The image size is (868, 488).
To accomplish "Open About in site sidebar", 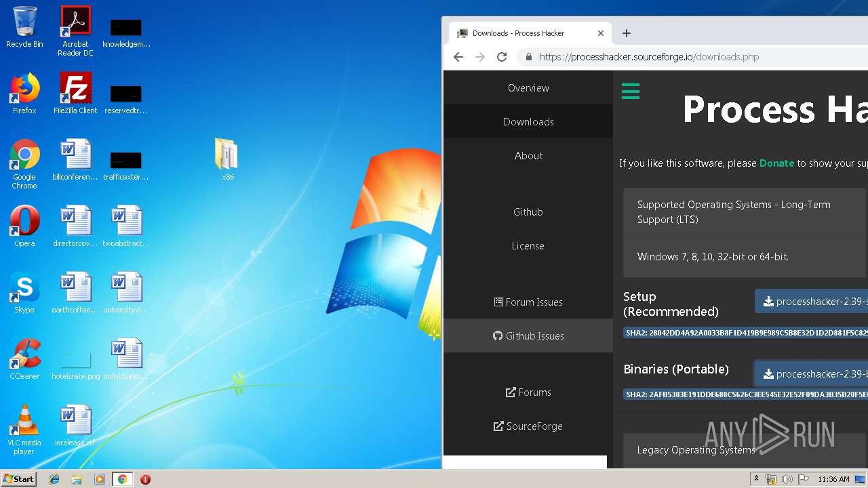I will (528, 155).
